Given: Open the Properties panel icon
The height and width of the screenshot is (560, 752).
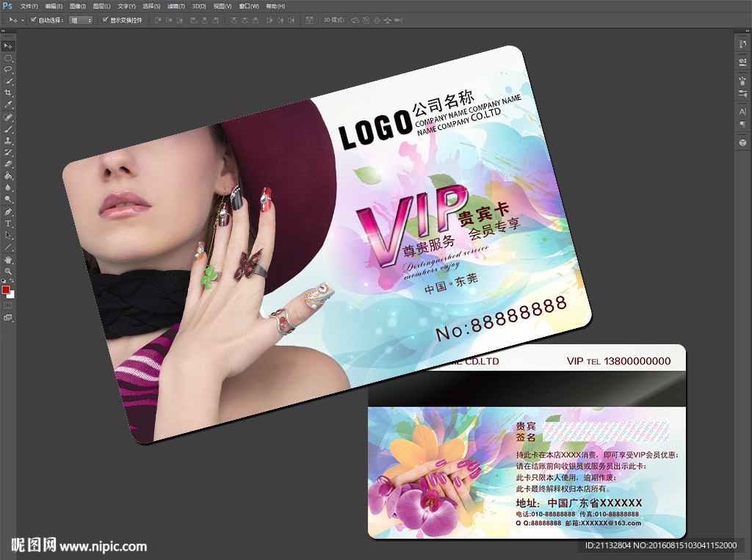Looking at the screenshot, I should 742,62.
